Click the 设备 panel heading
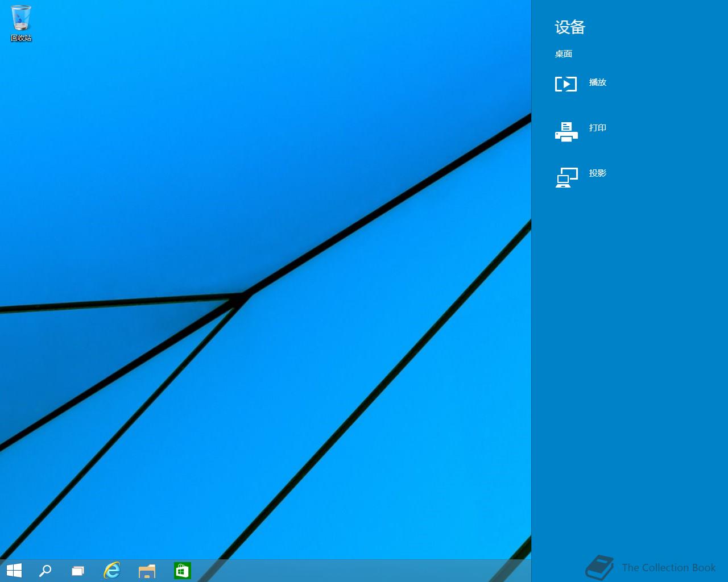 pos(570,27)
